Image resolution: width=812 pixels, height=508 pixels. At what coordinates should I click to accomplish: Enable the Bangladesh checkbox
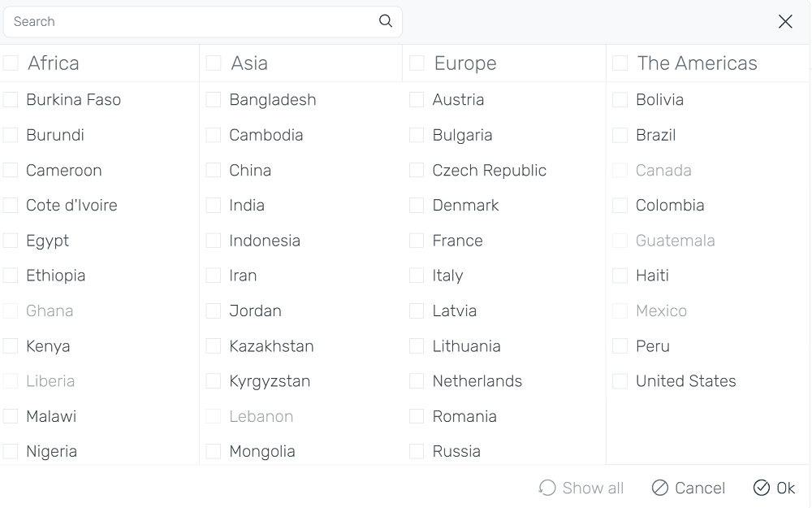point(214,99)
